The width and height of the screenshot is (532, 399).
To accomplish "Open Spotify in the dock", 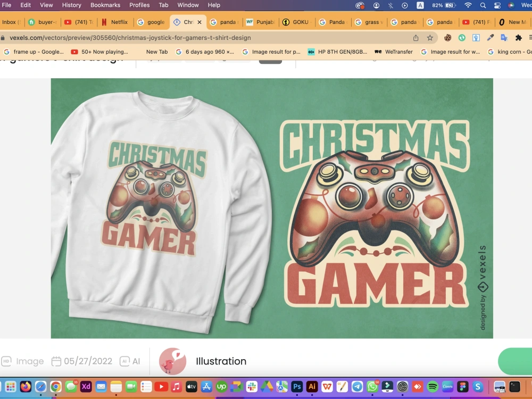I will (433, 386).
